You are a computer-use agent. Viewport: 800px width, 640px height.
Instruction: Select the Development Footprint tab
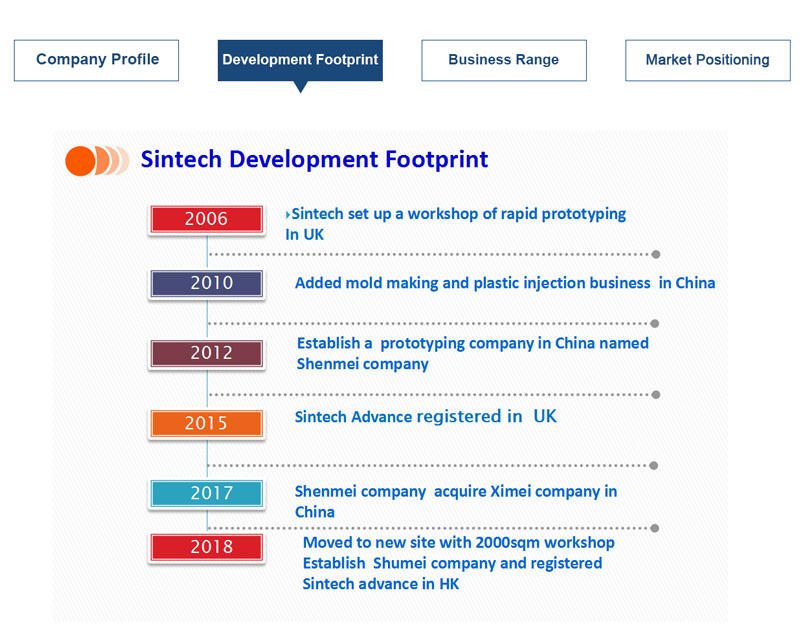(300, 60)
